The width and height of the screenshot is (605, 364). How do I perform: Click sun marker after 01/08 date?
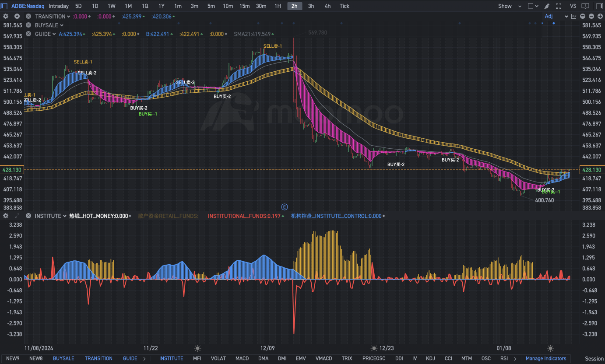point(551,348)
